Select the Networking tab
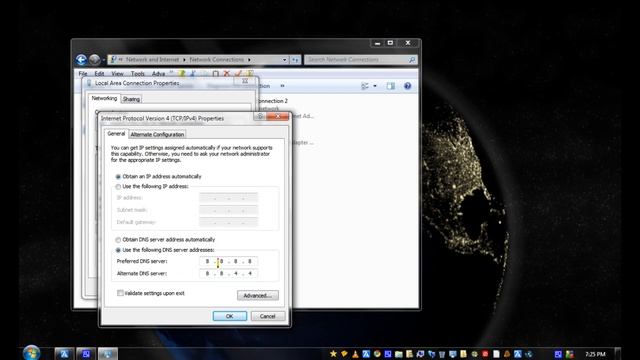The image size is (640, 360). click(x=104, y=98)
